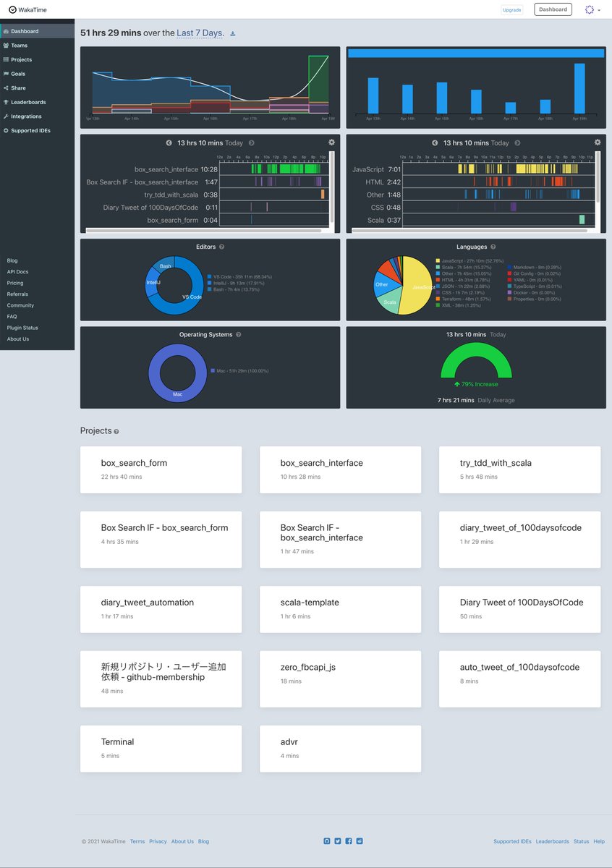Click the top Dashboard button
Image resolution: width=612 pixels, height=868 pixels.
click(x=553, y=9)
